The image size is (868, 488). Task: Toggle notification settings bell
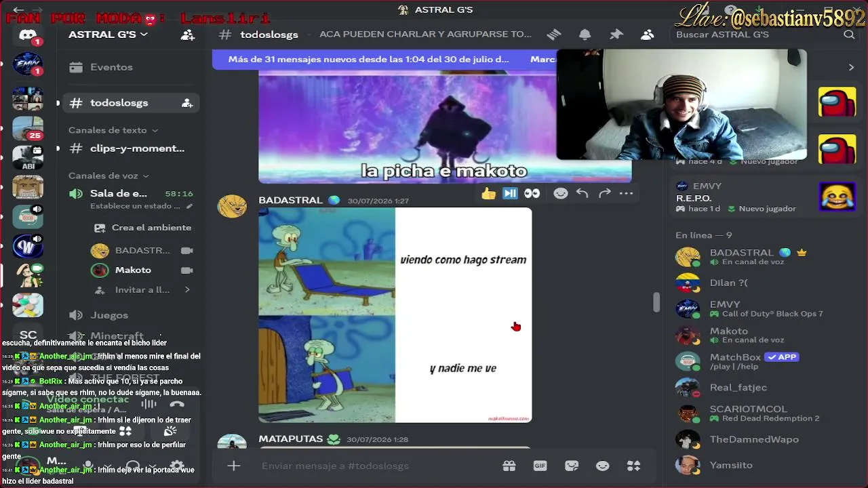[x=585, y=35]
